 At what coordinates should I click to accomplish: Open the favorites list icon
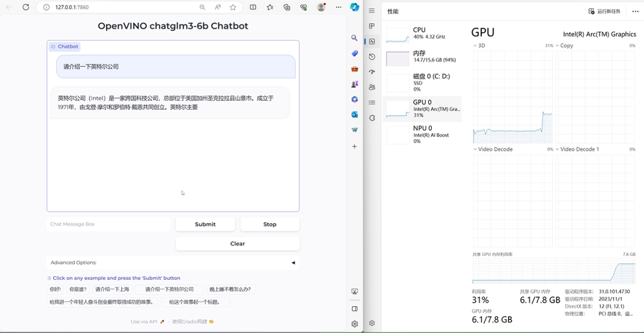270,7
